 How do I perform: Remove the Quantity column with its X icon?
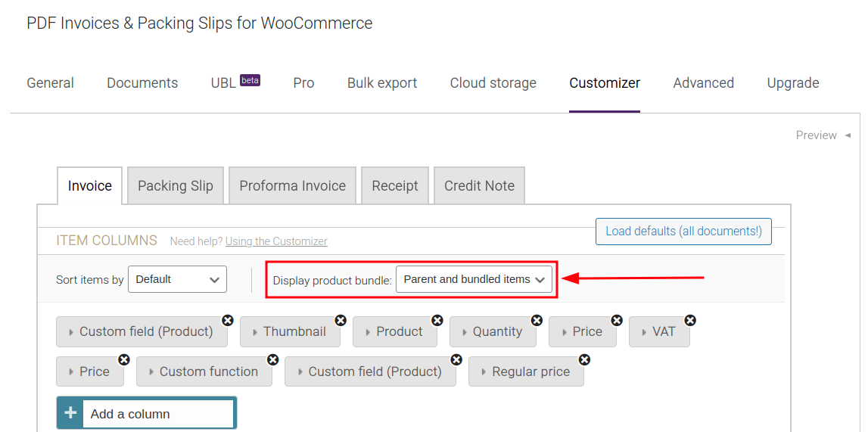pyautogui.click(x=537, y=321)
